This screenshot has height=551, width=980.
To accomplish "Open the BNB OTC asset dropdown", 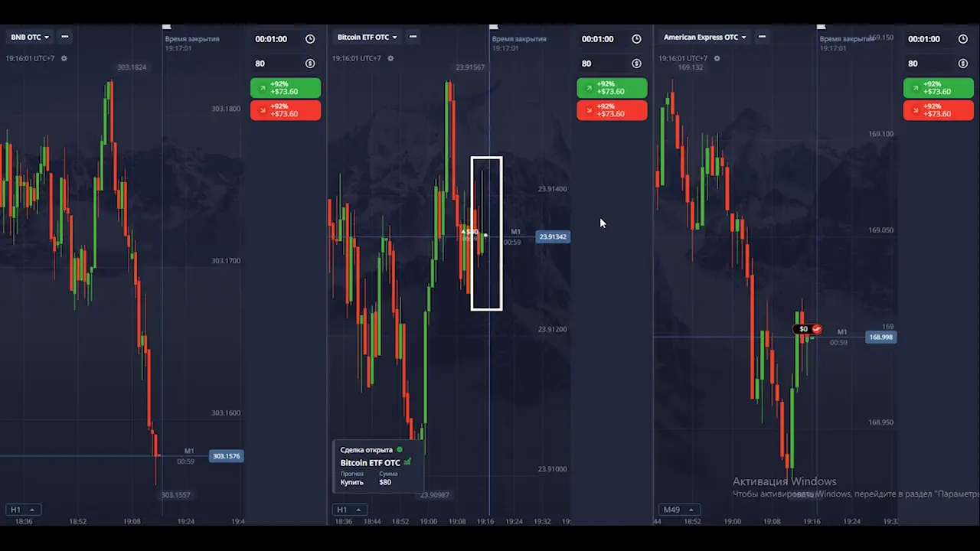I will pos(30,37).
